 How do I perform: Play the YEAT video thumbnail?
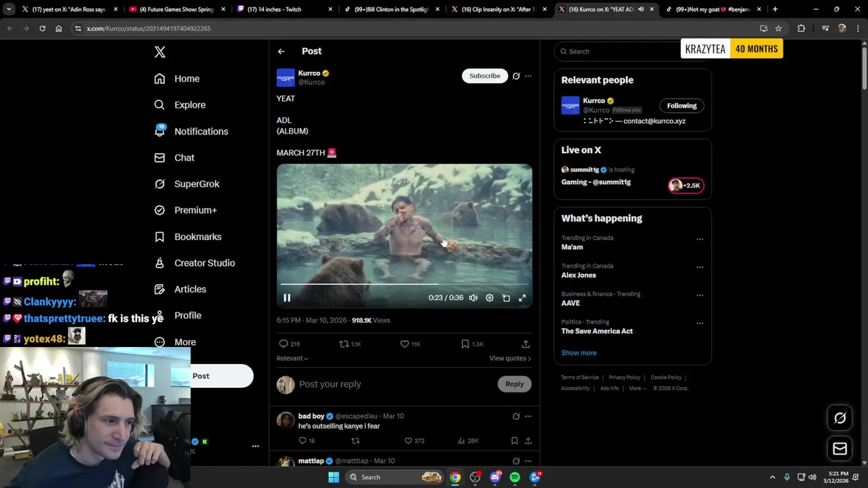pyautogui.click(x=404, y=236)
